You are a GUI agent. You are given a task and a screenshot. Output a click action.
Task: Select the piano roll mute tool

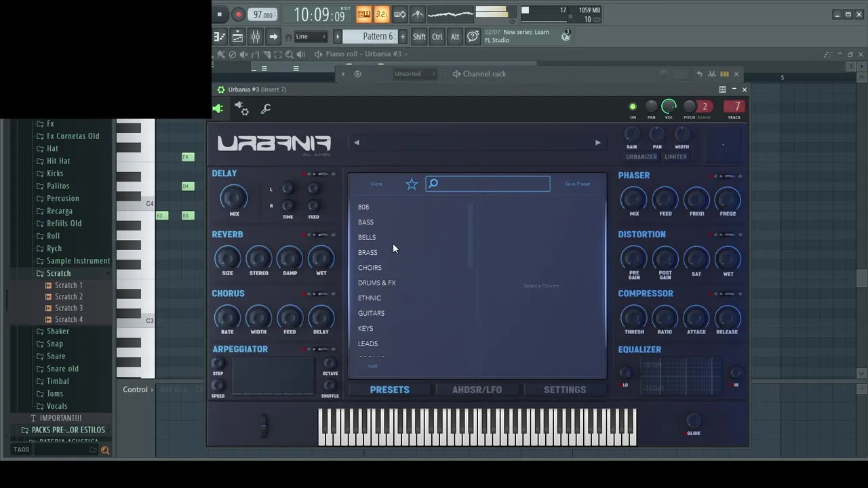243,54
